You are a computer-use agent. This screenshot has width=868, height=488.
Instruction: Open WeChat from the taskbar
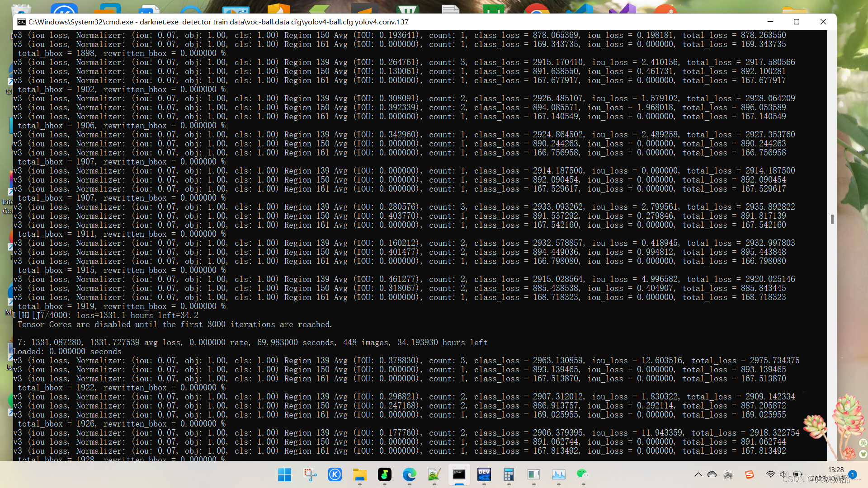pos(583,474)
